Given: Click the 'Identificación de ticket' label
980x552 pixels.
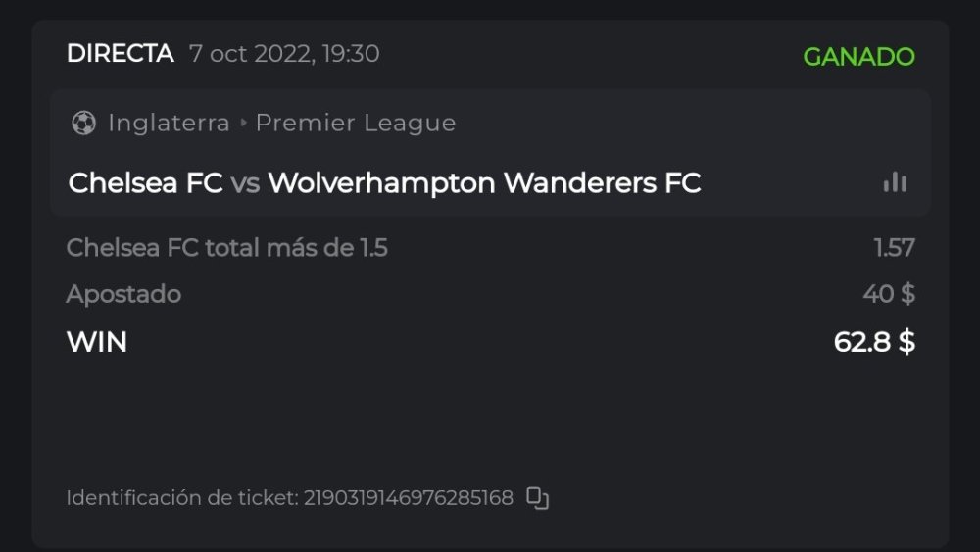Looking at the screenshot, I should pos(181,498).
